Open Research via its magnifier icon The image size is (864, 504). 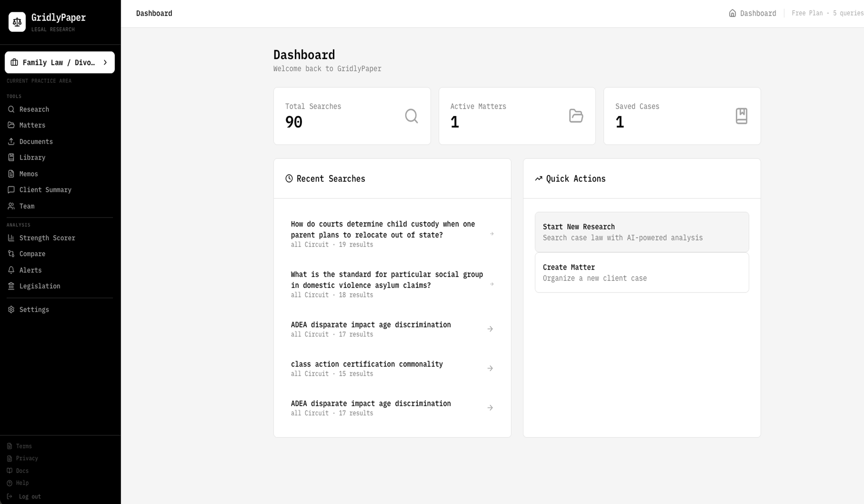click(11, 109)
